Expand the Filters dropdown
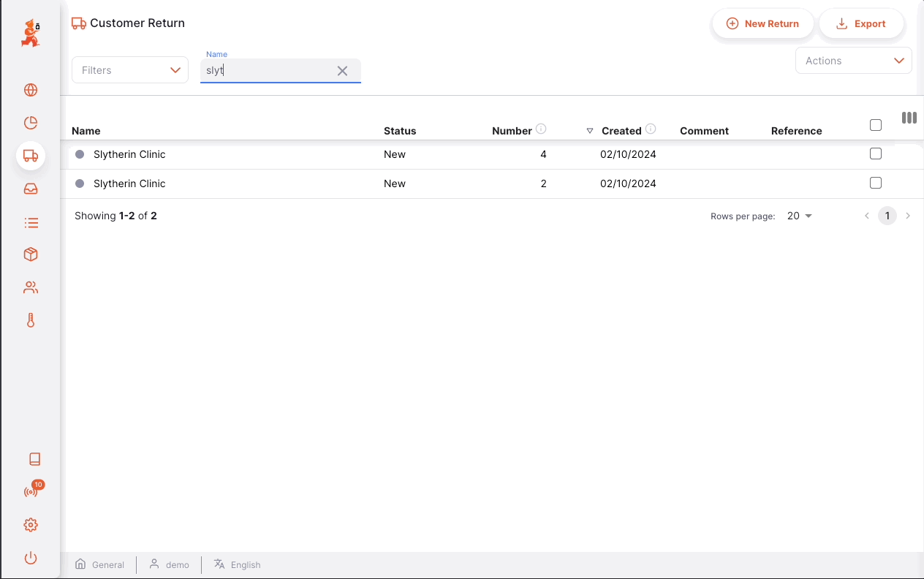This screenshot has height=579, width=924. click(x=129, y=69)
